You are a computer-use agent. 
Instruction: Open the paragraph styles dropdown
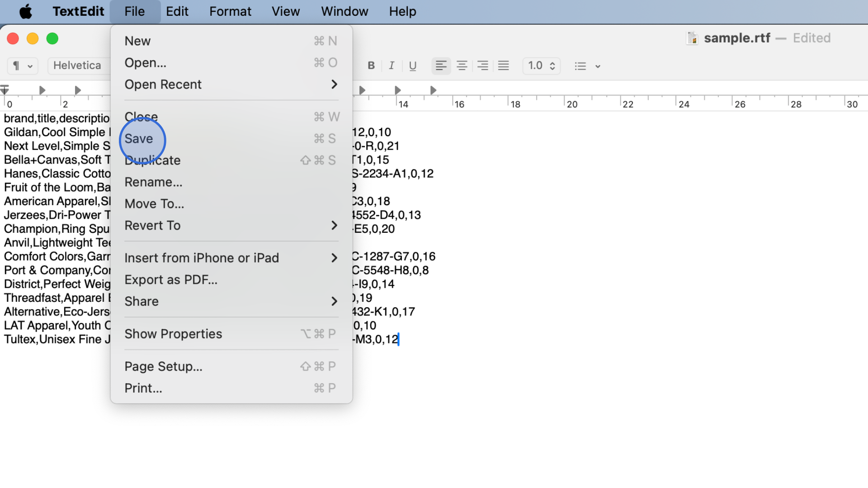pyautogui.click(x=22, y=66)
